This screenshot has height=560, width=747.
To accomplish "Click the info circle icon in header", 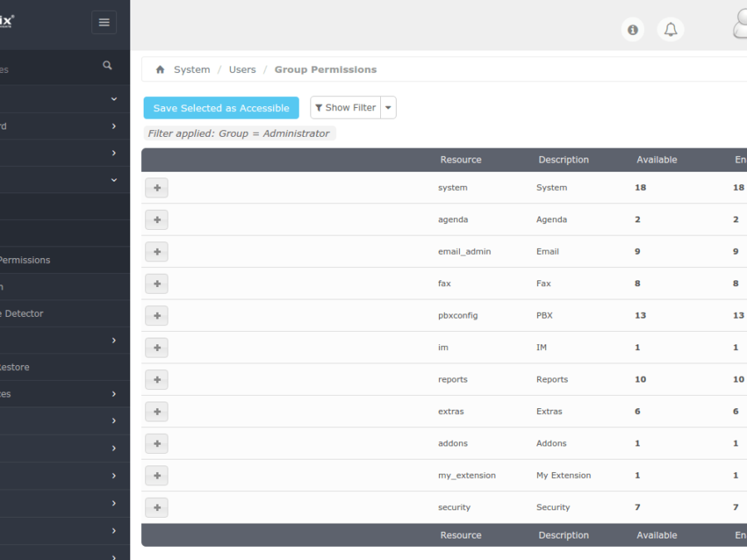I will pyautogui.click(x=632, y=30).
